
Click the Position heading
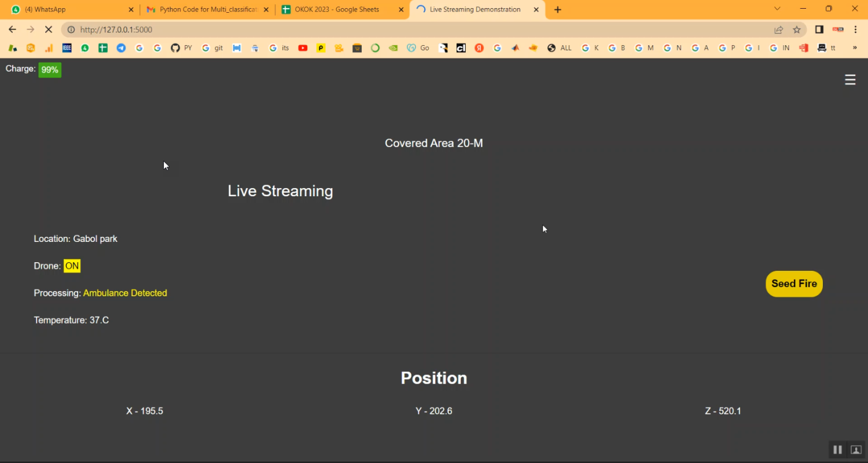(x=434, y=378)
